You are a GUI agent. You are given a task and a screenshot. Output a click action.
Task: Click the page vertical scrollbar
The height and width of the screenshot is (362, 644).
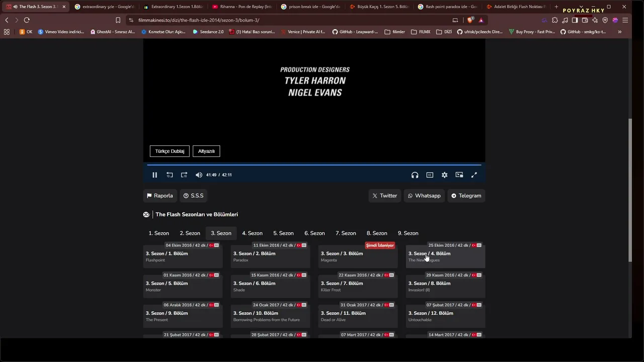pyautogui.click(x=630, y=190)
